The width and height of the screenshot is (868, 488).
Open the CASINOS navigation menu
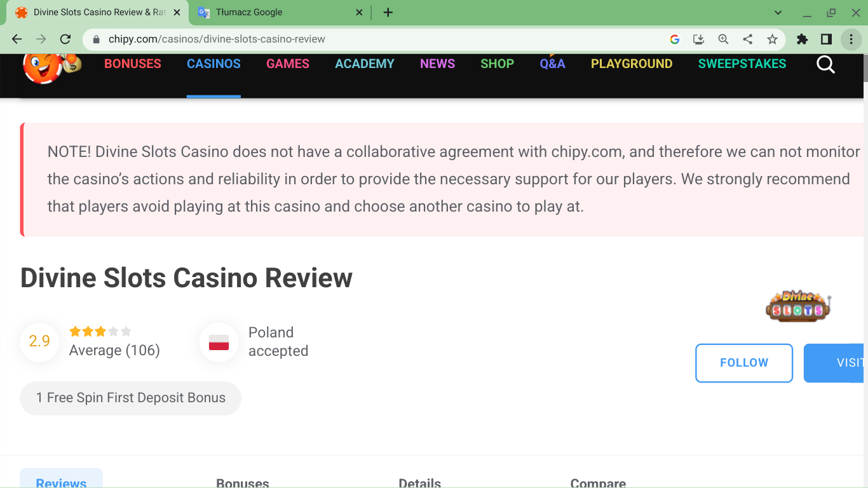pos(214,64)
